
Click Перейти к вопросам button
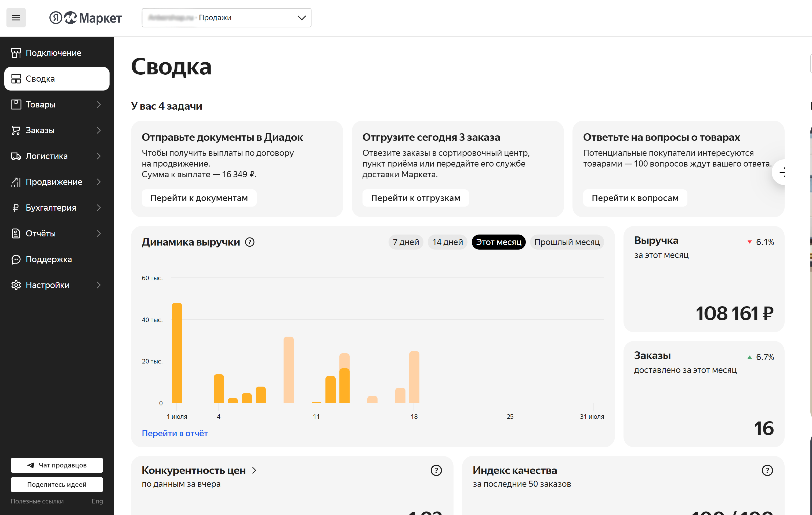[x=635, y=198]
